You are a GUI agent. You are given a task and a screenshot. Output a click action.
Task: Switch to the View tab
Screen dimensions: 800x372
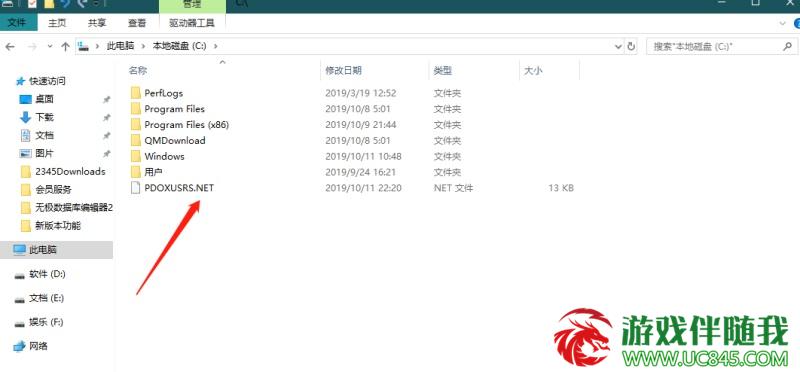137,23
